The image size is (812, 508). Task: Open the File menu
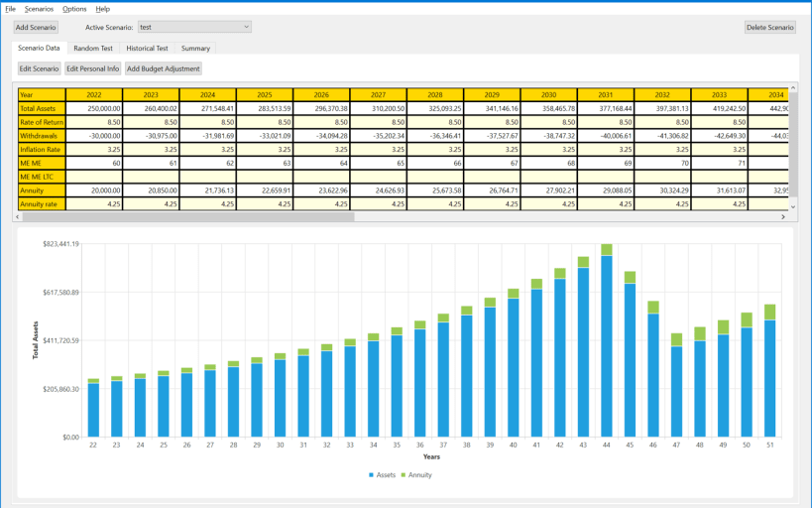pos(10,9)
